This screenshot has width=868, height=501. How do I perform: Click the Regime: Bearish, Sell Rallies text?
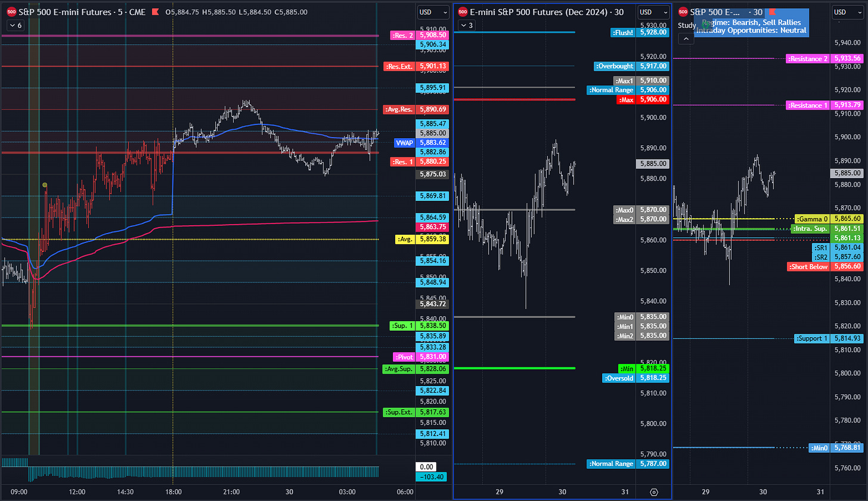click(x=752, y=23)
